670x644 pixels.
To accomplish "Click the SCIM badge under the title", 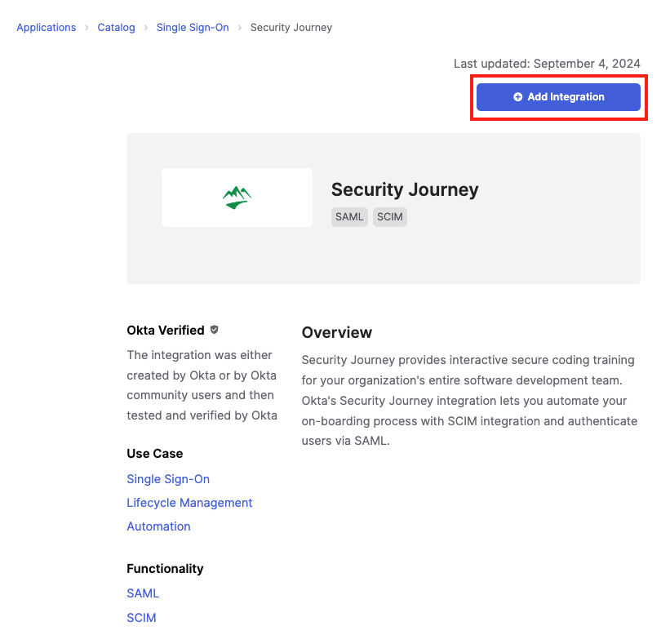I will [x=389, y=217].
